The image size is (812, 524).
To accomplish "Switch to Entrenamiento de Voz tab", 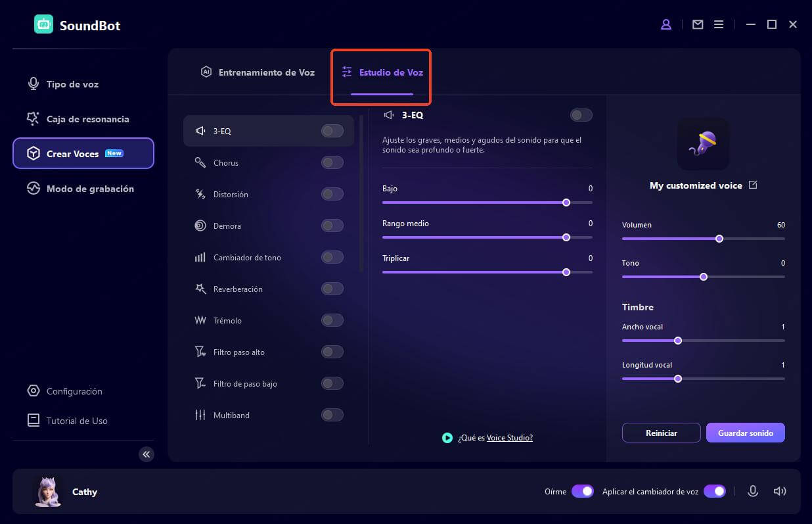I will point(258,72).
